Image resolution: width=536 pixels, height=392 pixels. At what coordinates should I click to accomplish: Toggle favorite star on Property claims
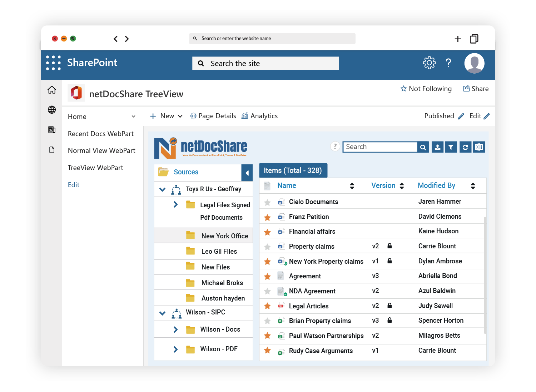click(267, 247)
